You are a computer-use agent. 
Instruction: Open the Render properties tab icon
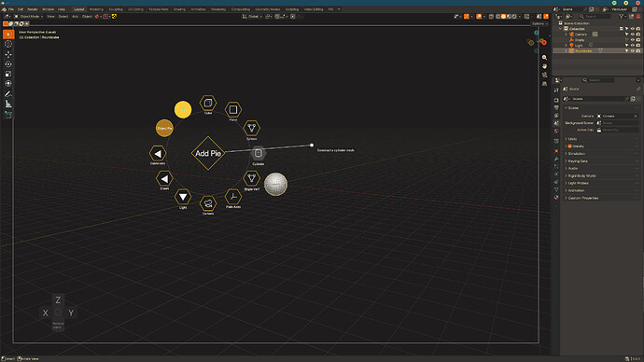coord(556,100)
